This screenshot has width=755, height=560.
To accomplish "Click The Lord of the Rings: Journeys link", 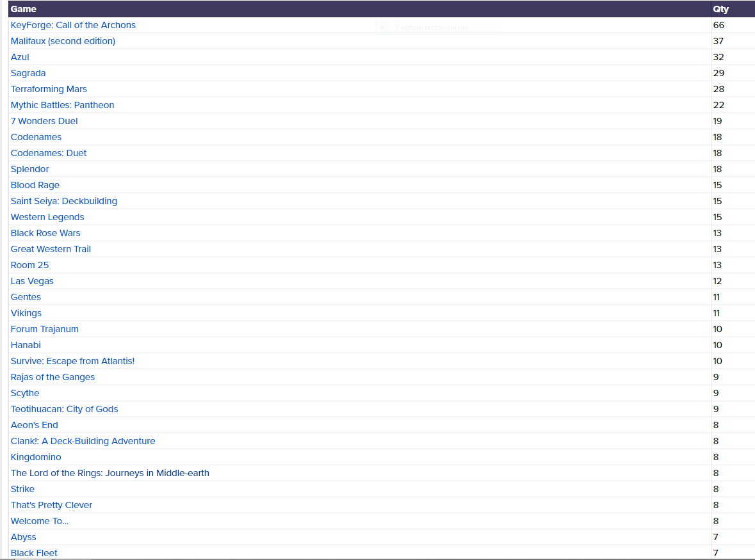I will (x=110, y=473).
